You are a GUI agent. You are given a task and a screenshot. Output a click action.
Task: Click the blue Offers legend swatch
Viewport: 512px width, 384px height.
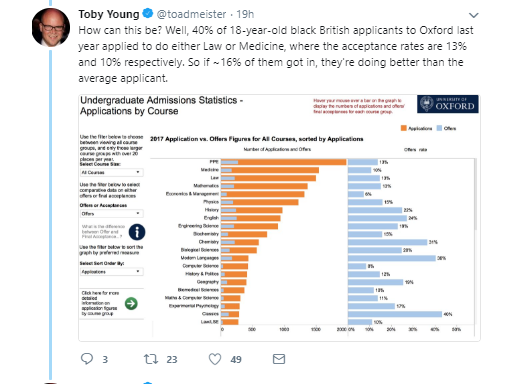tap(439, 128)
